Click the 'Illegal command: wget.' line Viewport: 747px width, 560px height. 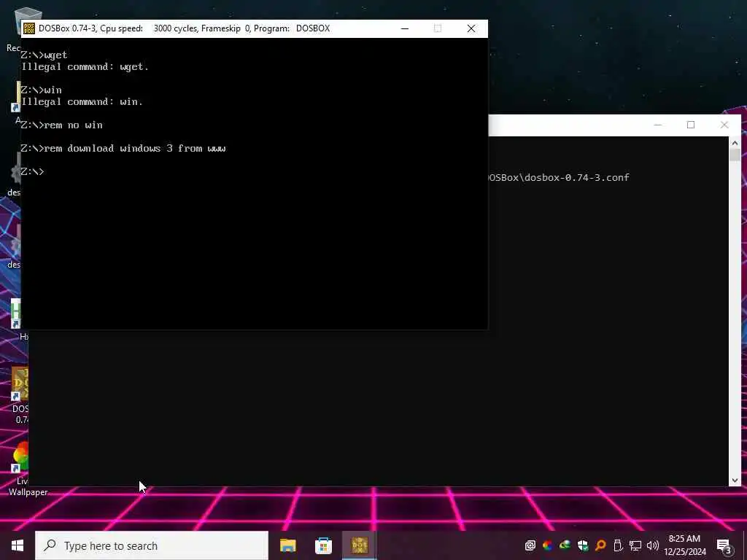85,67
